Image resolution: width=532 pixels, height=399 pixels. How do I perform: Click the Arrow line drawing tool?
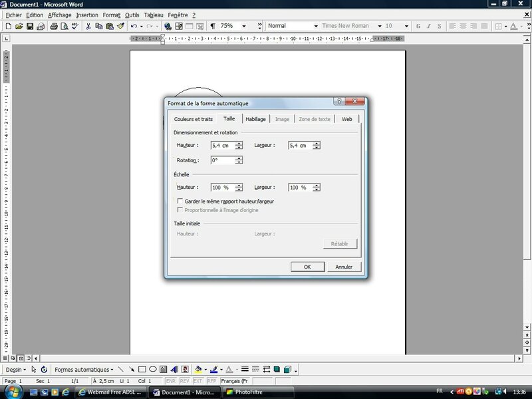click(x=132, y=369)
